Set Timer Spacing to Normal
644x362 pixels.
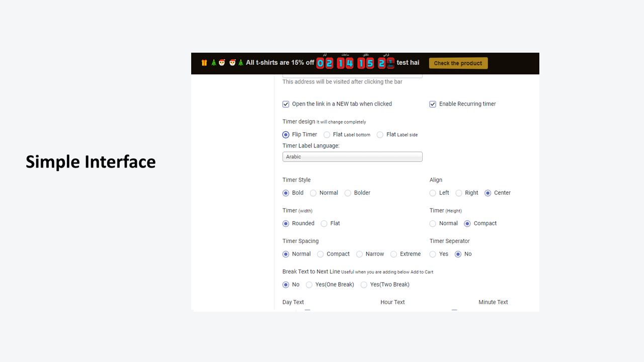286,254
